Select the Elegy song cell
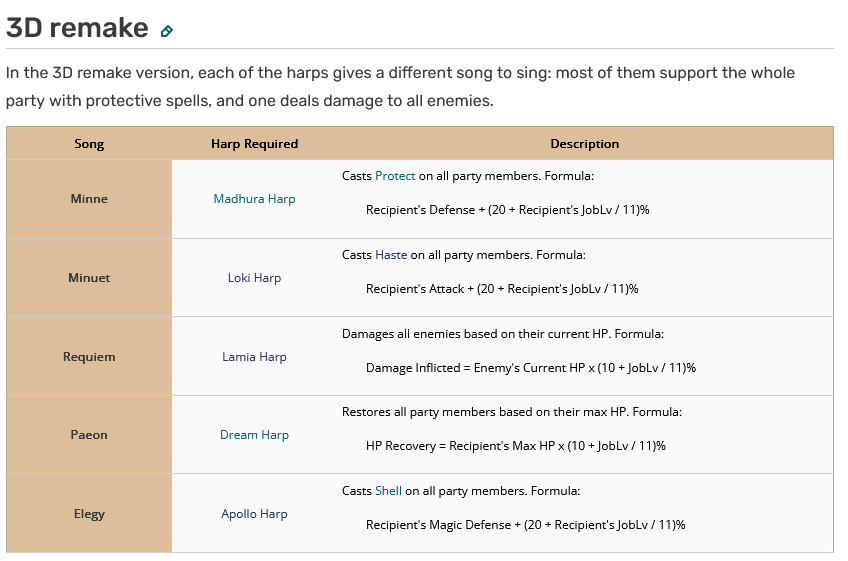The image size is (848, 561). (89, 514)
